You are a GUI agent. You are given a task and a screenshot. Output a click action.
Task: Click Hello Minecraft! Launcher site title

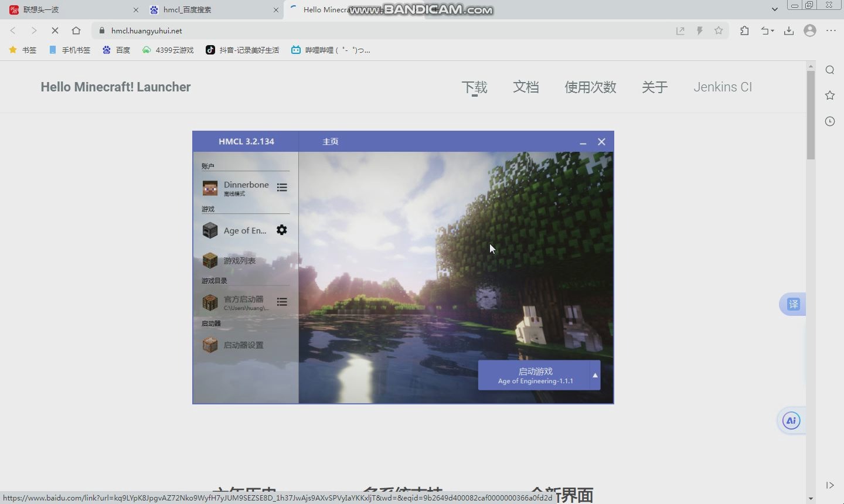point(115,87)
